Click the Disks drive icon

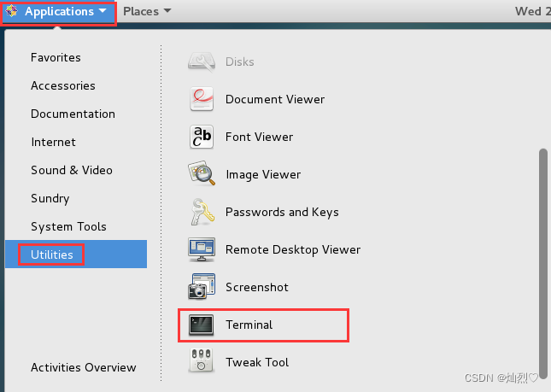click(x=202, y=62)
